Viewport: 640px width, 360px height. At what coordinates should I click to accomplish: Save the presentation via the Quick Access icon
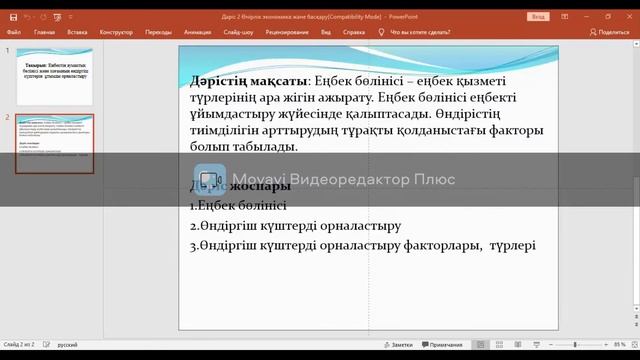click(13, 17)
